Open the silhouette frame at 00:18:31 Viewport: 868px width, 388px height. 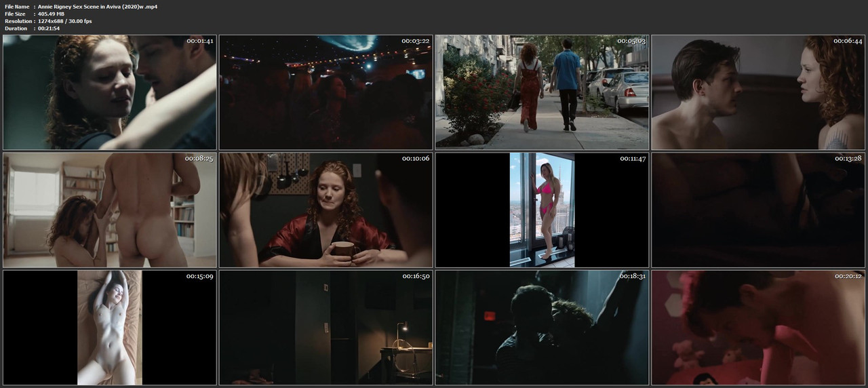[x=542, y=328]
